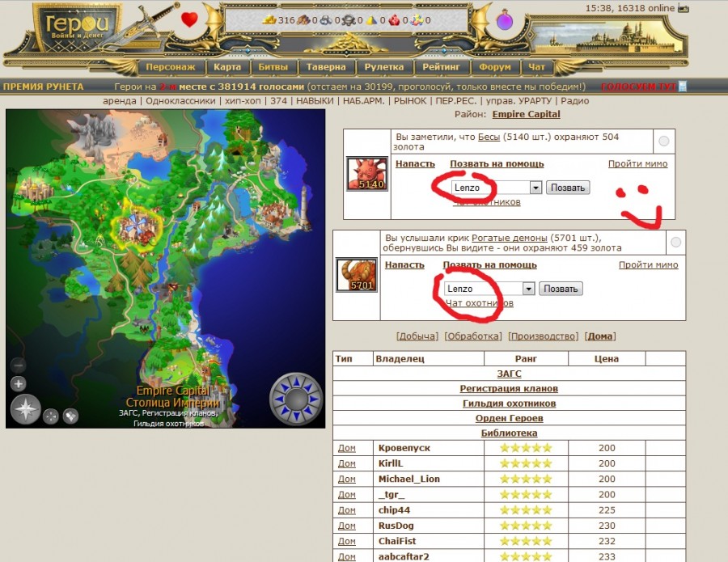Switch to the Производство tab
This screenshot has width=728, height=562.
[544, 336]
